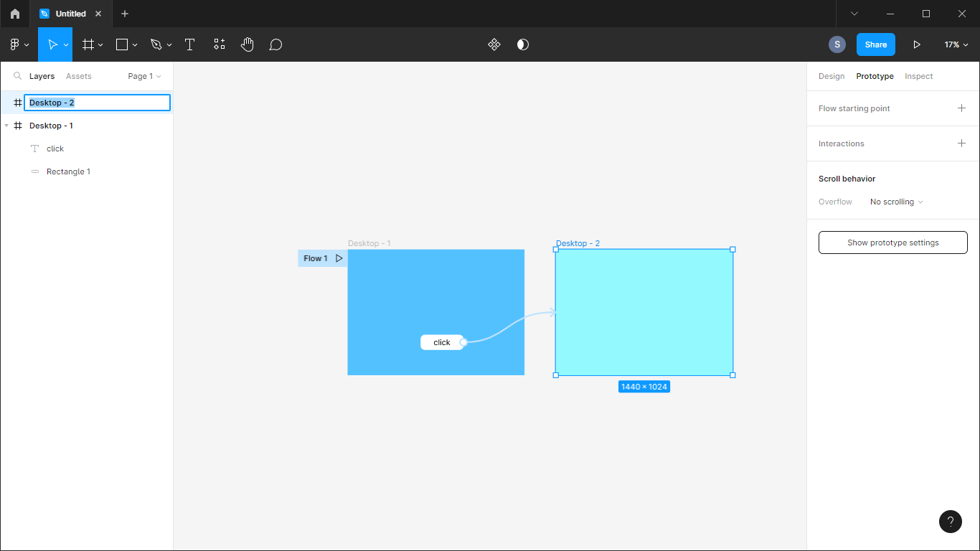
Task: Select the Rectangle 1 layer
Action: pyautogui.click(x=86, y=171)
